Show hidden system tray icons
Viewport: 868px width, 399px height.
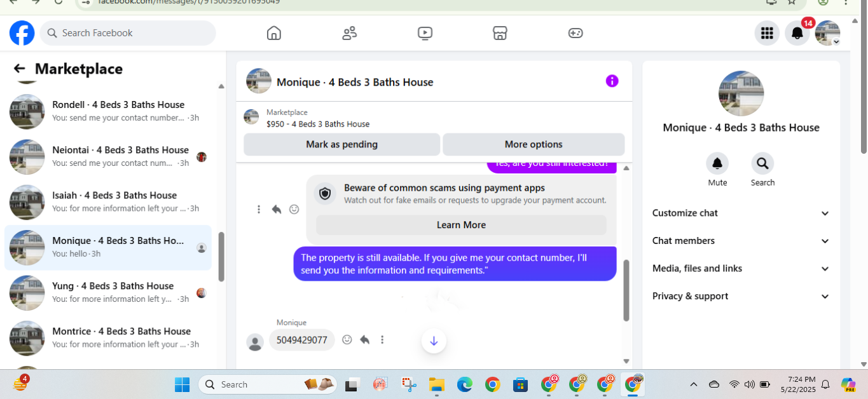click(x=694, y=384)
